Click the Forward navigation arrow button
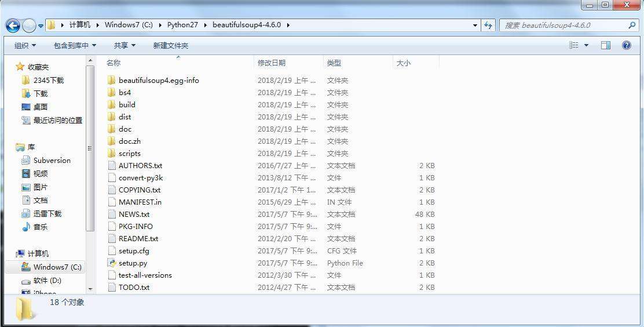This screenshot has height=327, width=644. click(29, 26)
